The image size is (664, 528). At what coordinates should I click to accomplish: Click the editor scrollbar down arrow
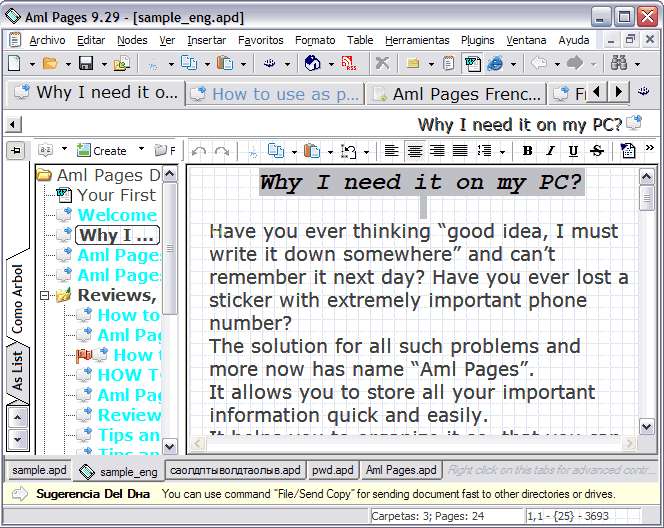[647, 427]
